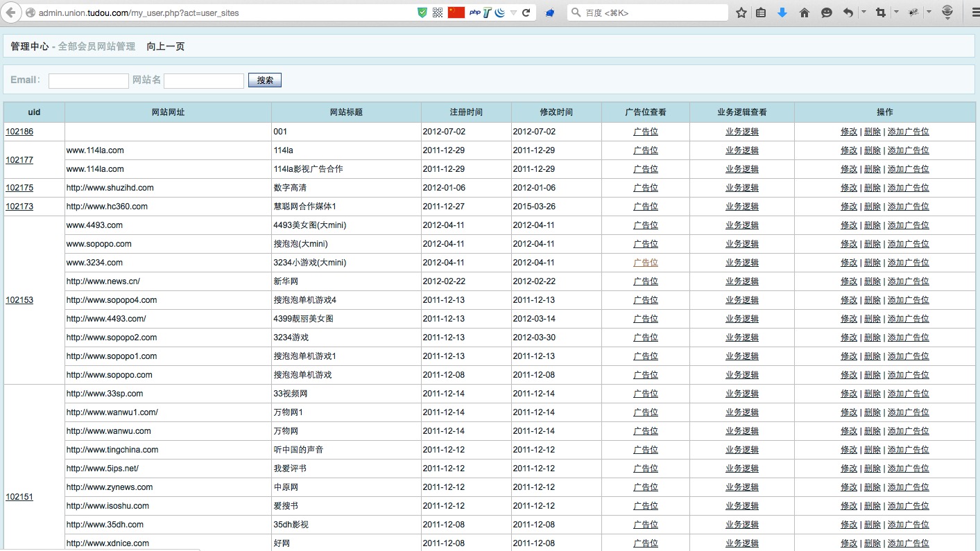Expand the dropdown beside the undo arrow icon
Image resolution: width=980 pixels, height=551 pixels.
(863, 12)
